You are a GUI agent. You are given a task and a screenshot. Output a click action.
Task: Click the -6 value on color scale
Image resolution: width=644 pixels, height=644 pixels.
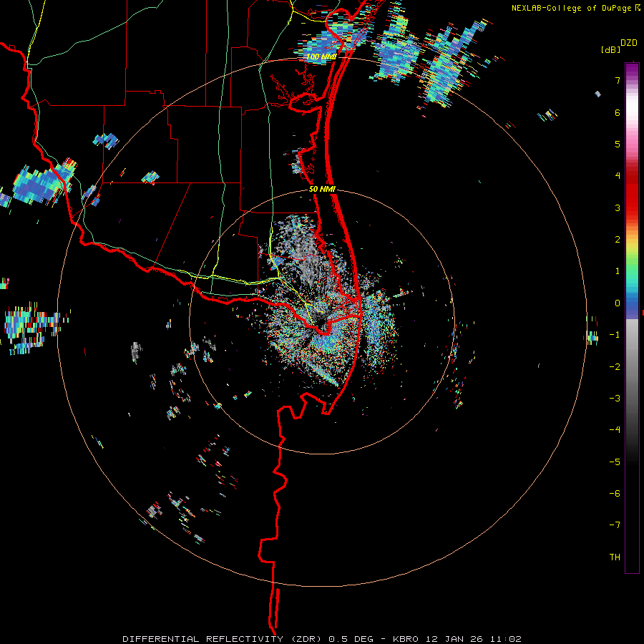615,494
